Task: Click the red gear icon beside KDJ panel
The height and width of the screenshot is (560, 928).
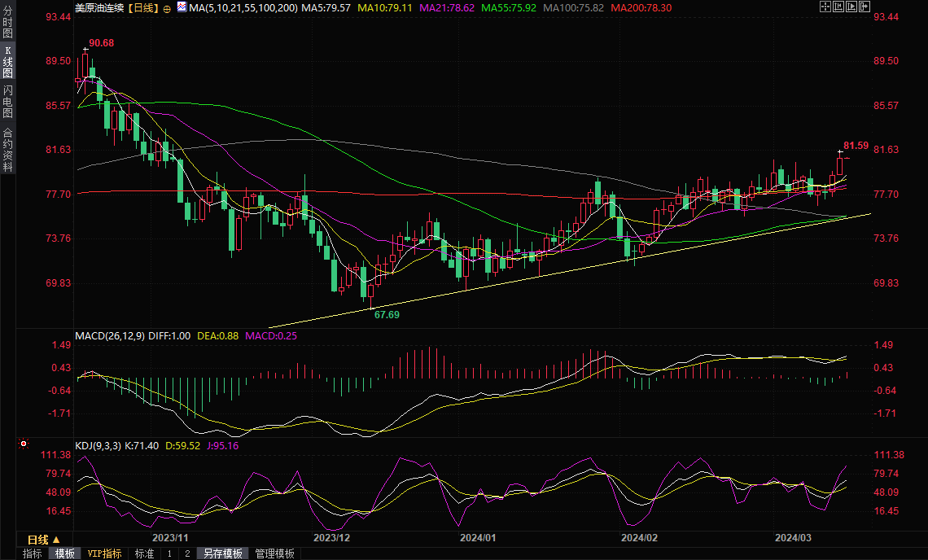Action: pos(24,444)
